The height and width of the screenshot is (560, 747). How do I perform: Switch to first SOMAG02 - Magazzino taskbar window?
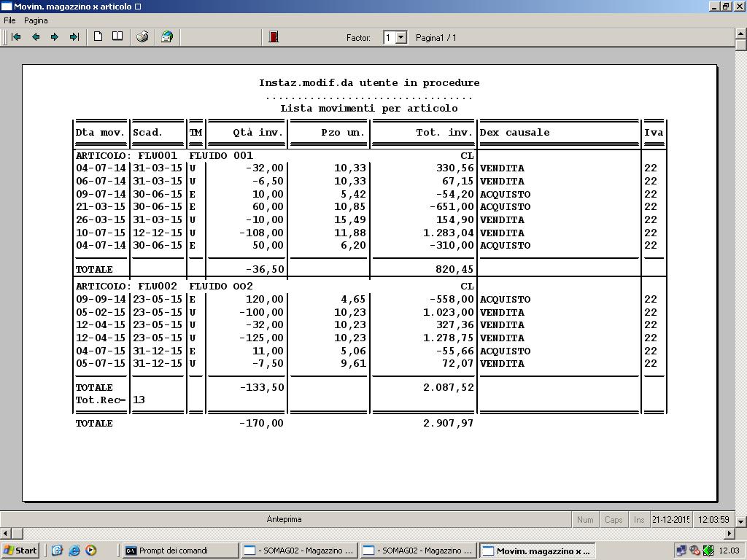[x=300, y=551]
